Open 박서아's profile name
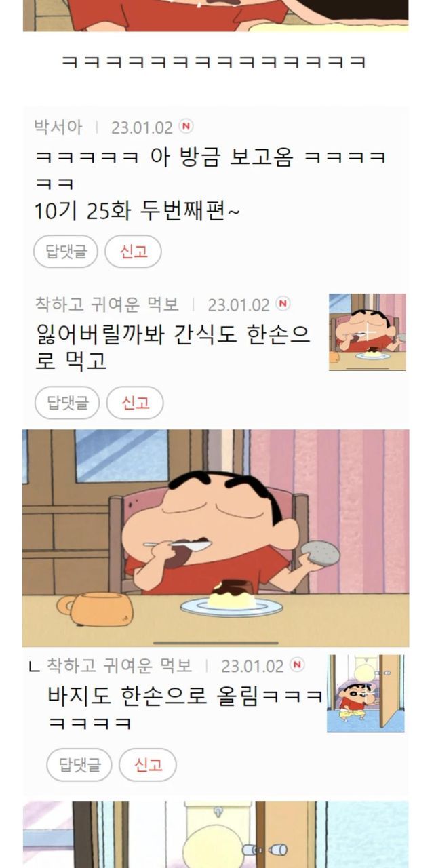434x868 pixels. (58, 127)
